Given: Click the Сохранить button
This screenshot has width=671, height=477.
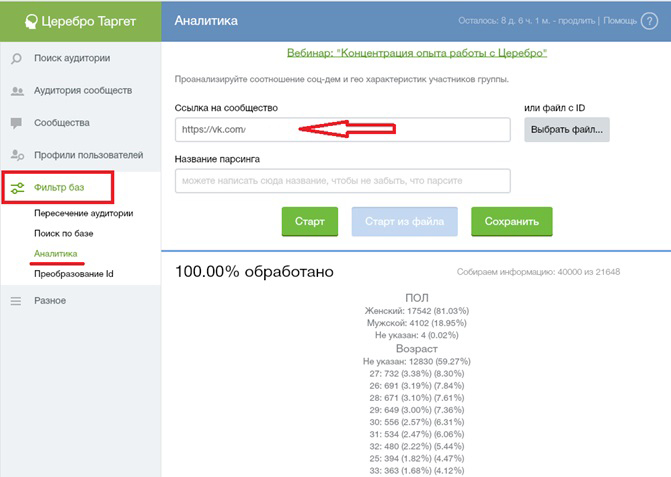Looking at the screenshot, I should [512, 222].
